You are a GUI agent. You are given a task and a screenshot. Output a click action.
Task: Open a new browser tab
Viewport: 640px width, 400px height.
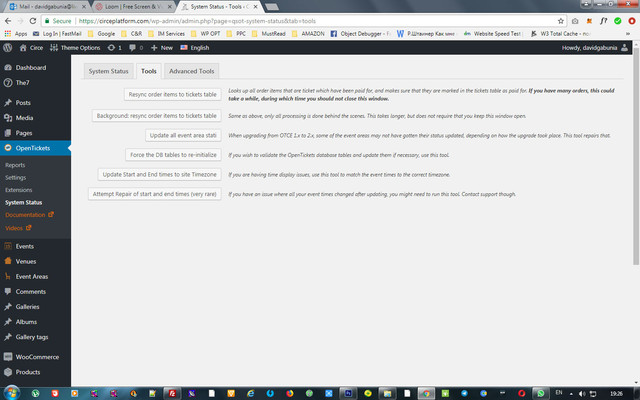272,7
